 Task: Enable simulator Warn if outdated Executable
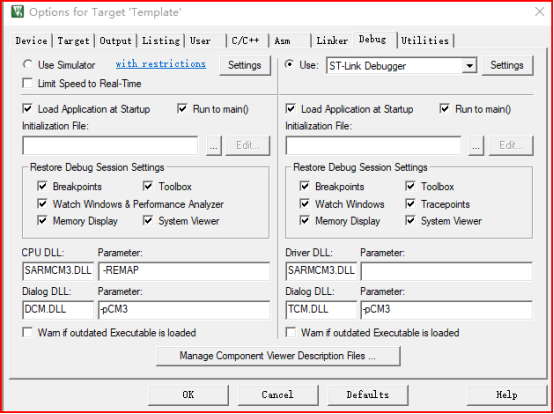27,332
